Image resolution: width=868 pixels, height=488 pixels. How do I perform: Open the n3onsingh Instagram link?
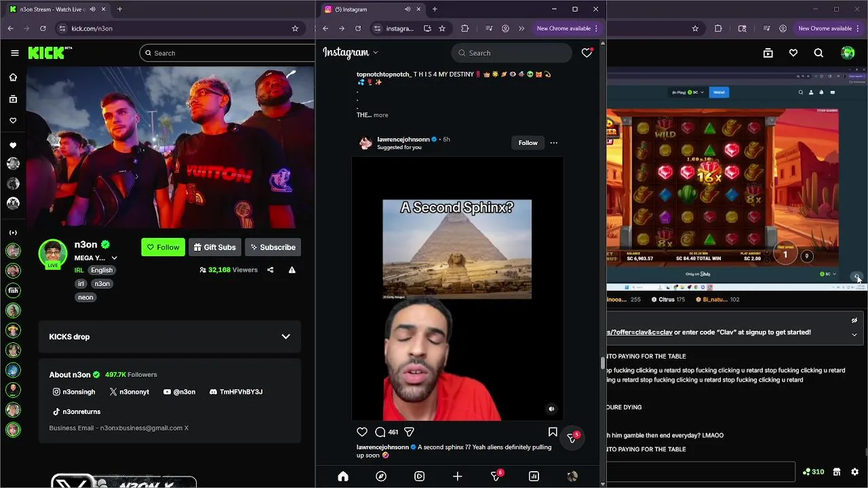[74, 392]
